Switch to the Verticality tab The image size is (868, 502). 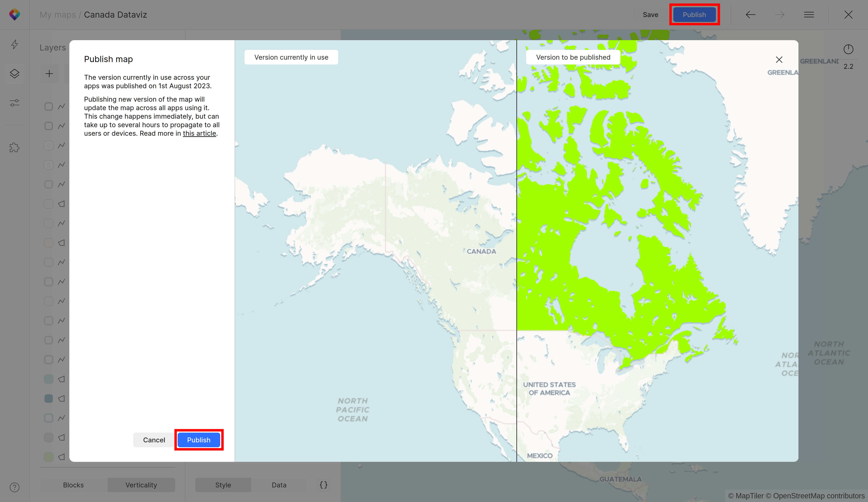(x=141, y=485)
